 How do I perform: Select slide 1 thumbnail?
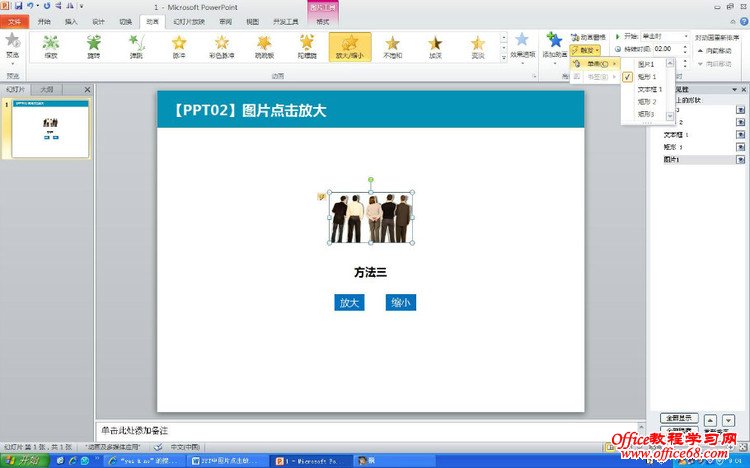coord(50,128)
